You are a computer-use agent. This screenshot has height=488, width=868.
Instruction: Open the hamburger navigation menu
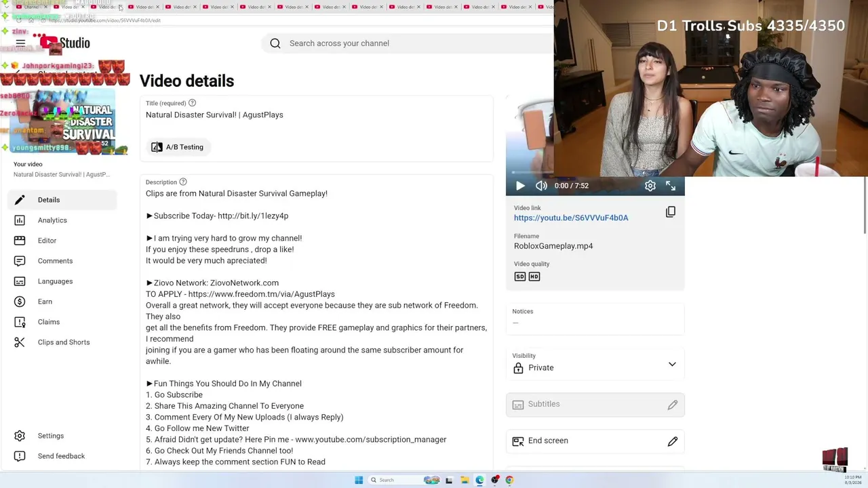tap(20, 43)
